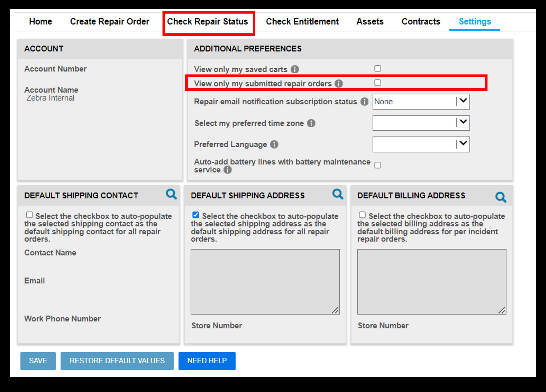Switch to Check Repair Status tab
Screen dimensions: 546x392
(207, 21)
